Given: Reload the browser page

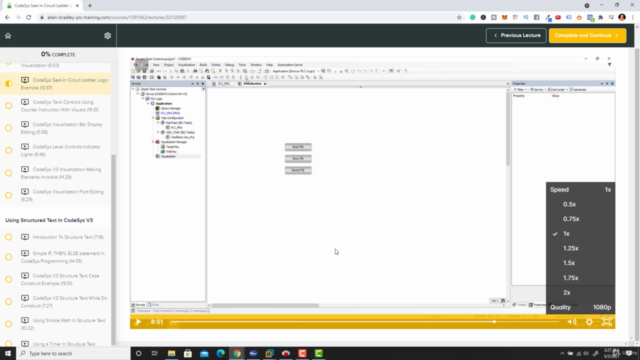Looking at the screenshot, I should point(29,18).
